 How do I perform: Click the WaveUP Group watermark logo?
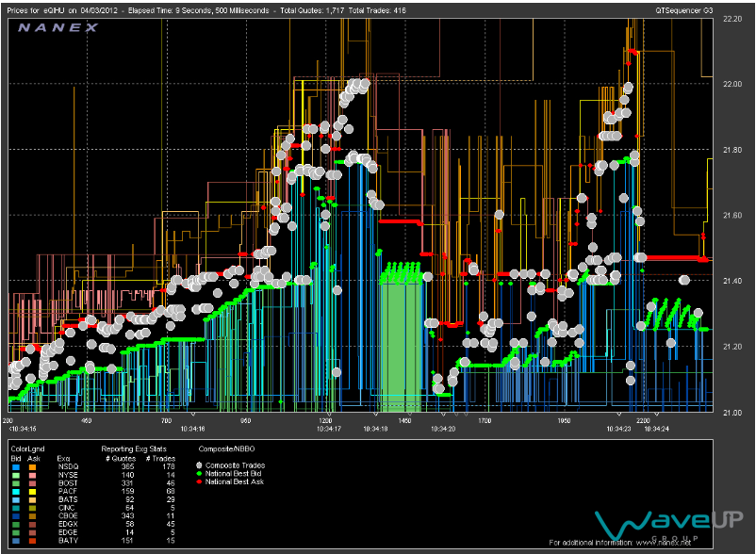[x=666, y=523]
